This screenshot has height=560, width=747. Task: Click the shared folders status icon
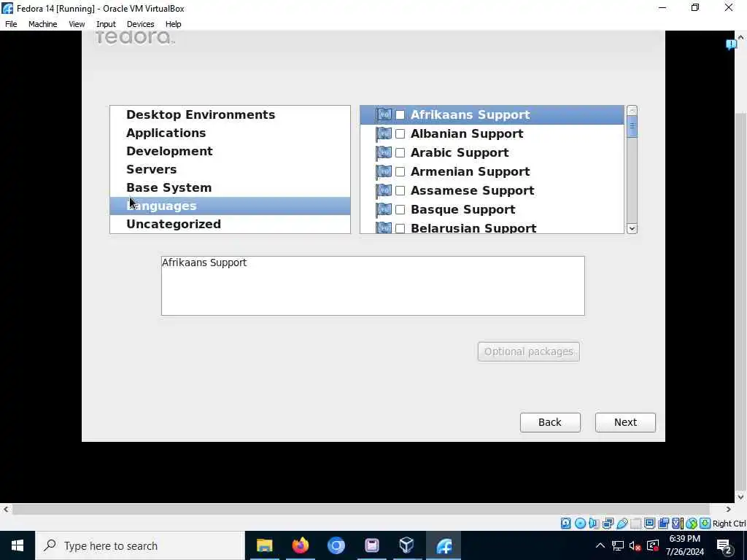point(636,524)
